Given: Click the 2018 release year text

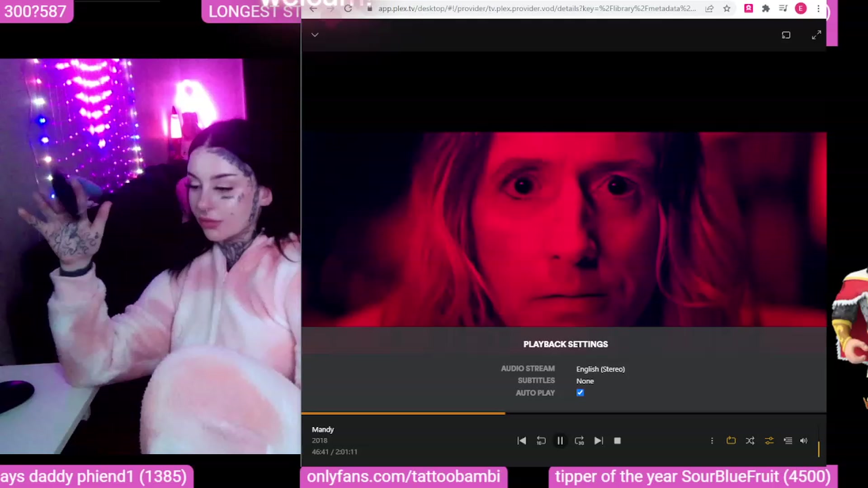Looking at the screenshot, I should point(319,441).
